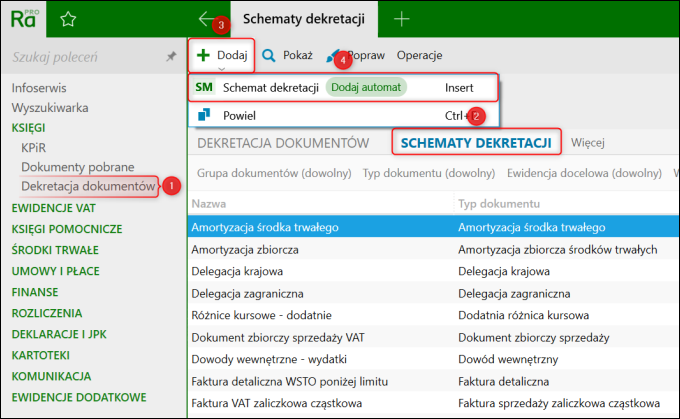680x419 pixels.
Task: Click the Powiel duplicate icon
Action: click(204, 115)
